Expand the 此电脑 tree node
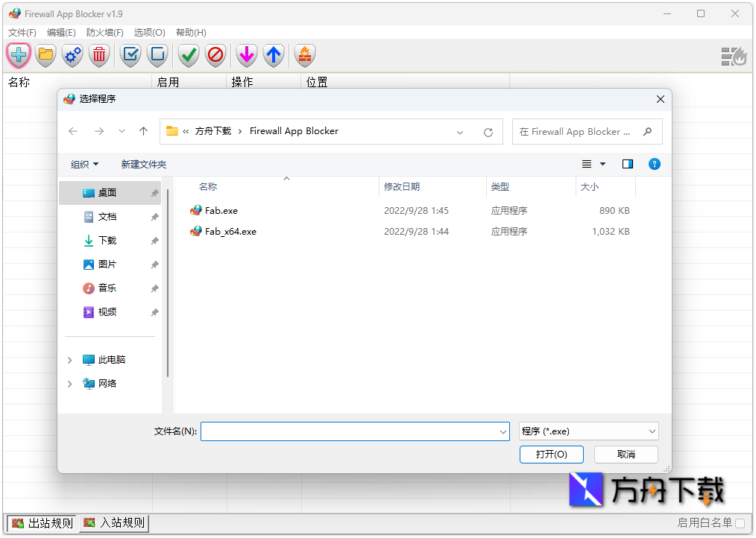Screen dimensions: 756x538 (x=69, y=360)
